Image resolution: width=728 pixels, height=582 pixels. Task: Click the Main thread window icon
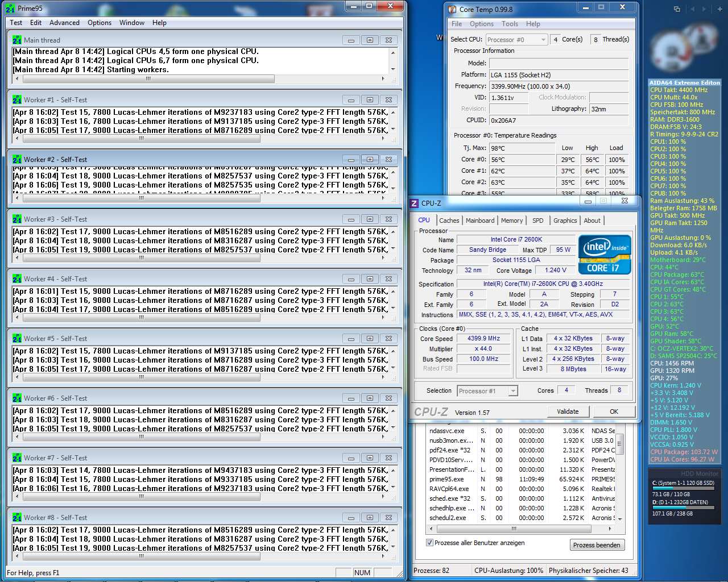17,40
